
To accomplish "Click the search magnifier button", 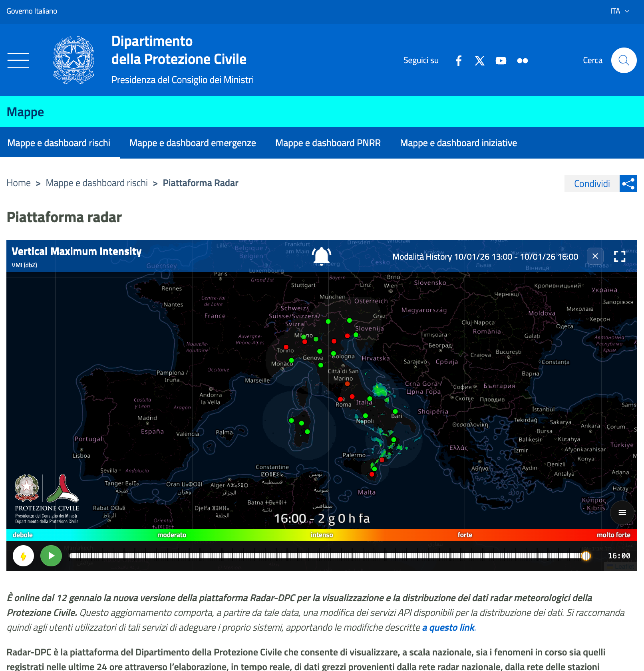I will 623,60.
